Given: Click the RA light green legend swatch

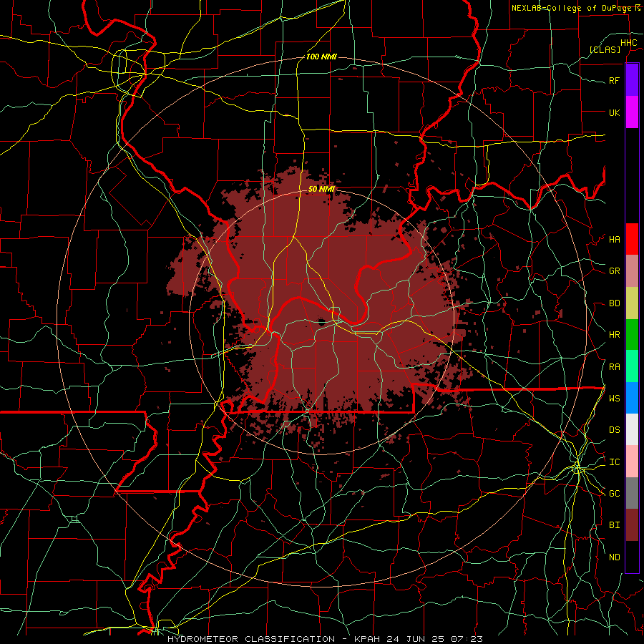Looking at the screenshot, I should [x=632, y=366].
